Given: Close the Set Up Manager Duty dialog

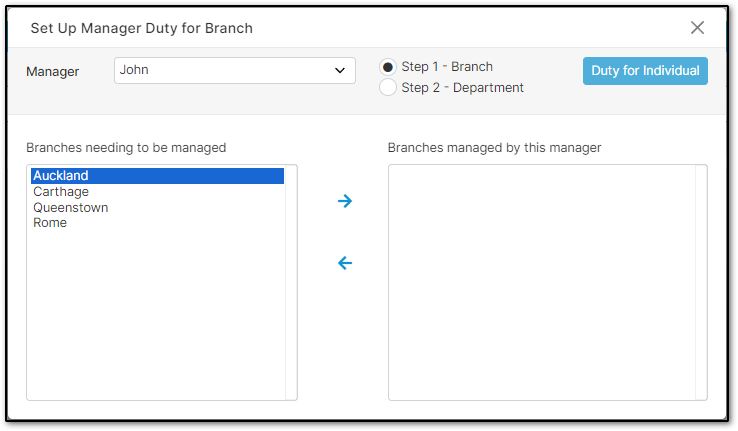Looking at the screenshot, I should 697,28.
